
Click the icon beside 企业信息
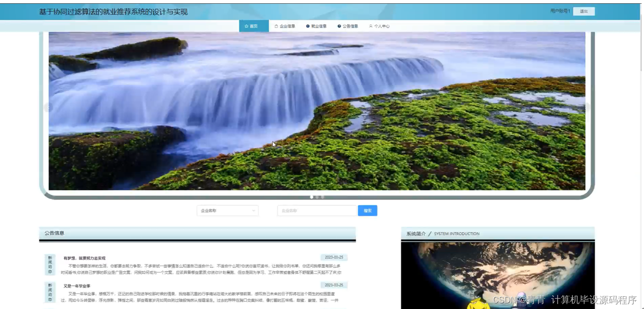point(276,26)
